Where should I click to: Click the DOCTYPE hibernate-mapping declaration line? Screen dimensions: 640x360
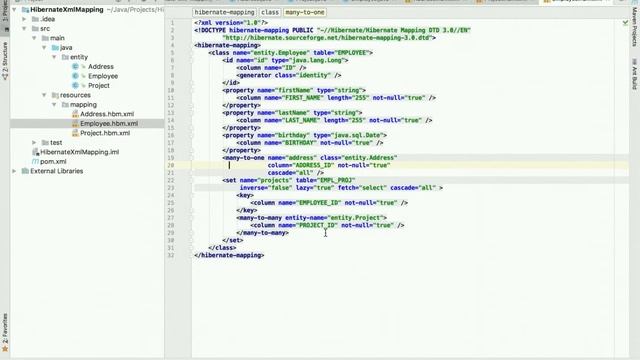332,30
